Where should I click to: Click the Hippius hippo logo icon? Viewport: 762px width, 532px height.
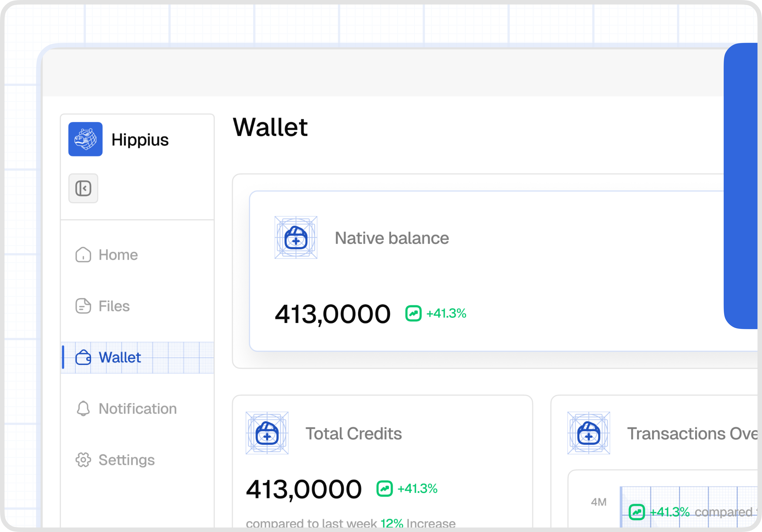[x=85, y=139]
